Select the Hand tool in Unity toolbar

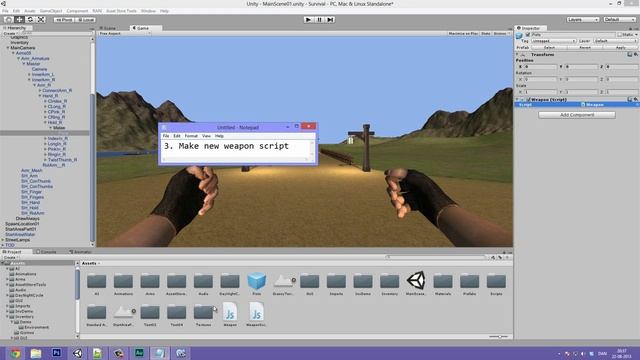click(8, 19)
